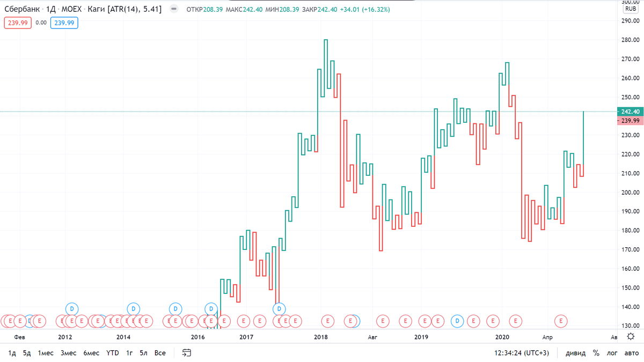The height and width of the screenshot is (362, 644).
Task: Click 0.00 spread value in legend
Action: [x=41, y=23]
